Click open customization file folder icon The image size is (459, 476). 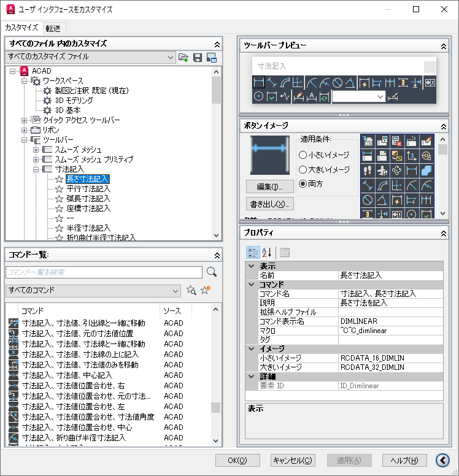pos(183,58)
